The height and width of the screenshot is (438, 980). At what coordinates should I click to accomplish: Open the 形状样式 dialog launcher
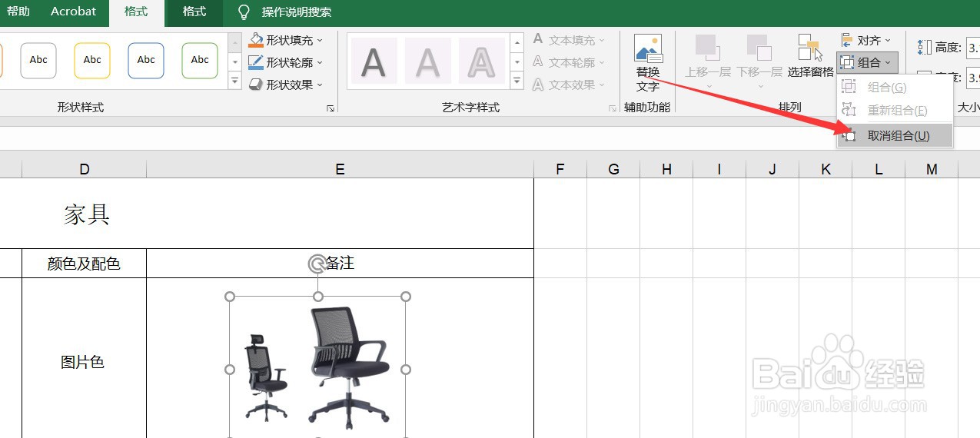pos(331,108)
